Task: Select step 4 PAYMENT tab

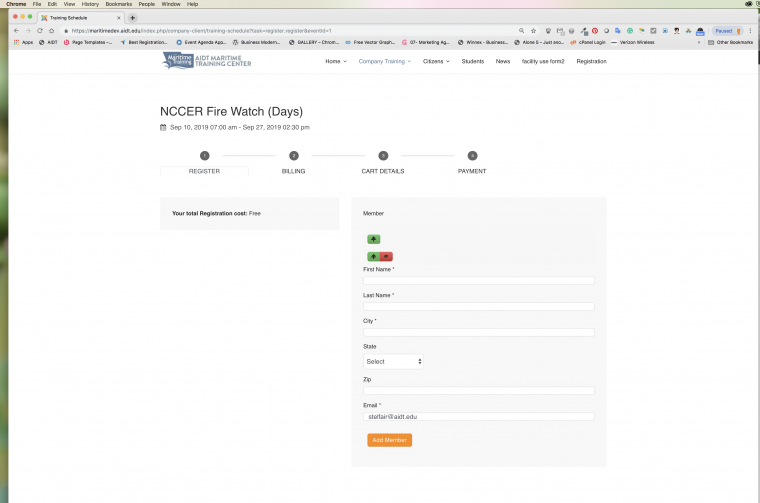Action: point(472,171)
